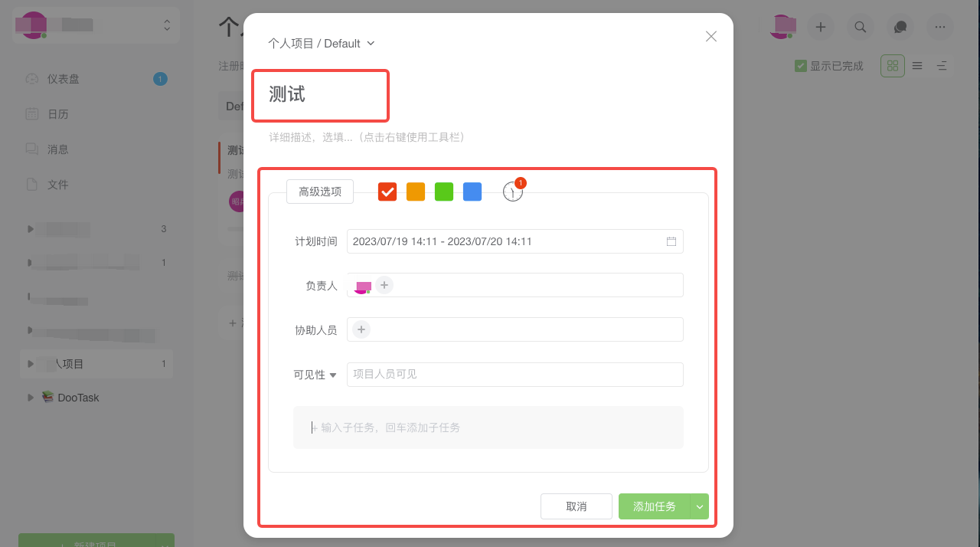Click the top bar plus add icon
980x547 pixels.
coord(821,27)
